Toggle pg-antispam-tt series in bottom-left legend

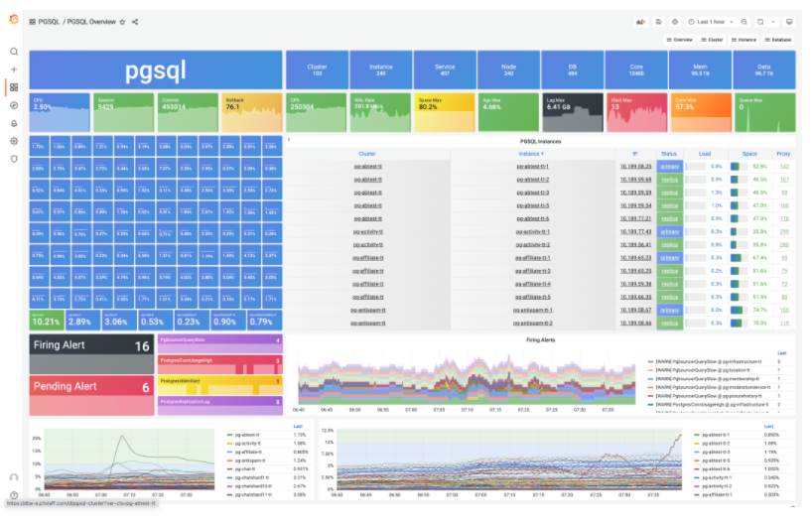249,460
